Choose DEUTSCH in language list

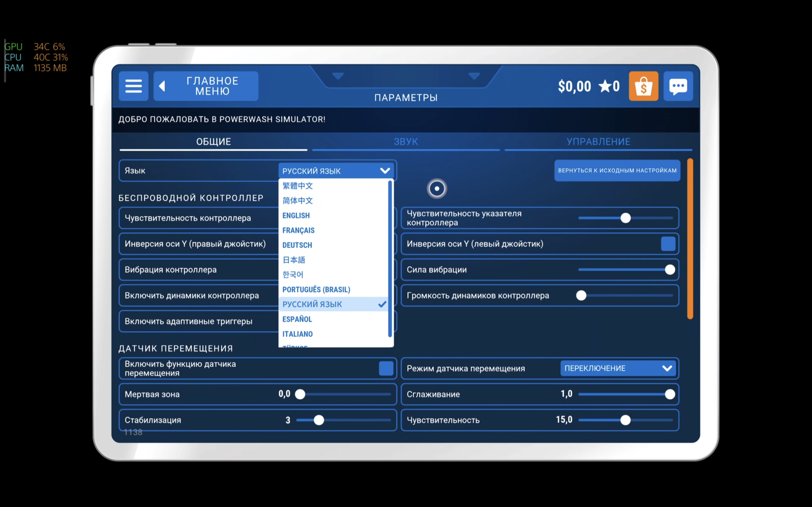pos(297,245)
